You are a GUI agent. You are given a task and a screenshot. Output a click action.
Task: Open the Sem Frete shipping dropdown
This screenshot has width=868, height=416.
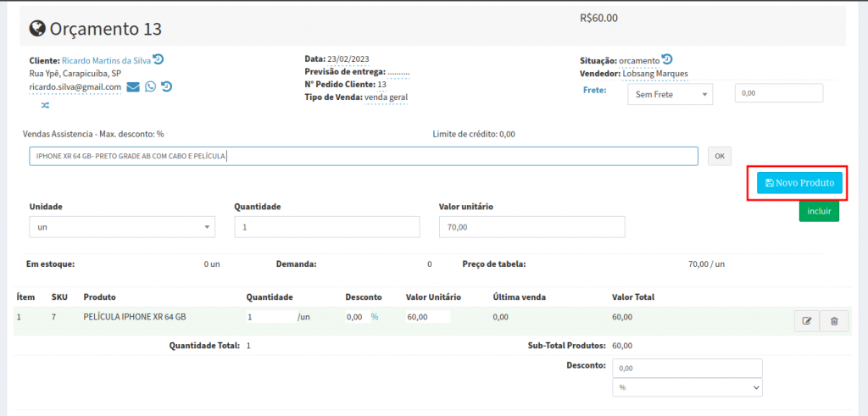[670, 94]
